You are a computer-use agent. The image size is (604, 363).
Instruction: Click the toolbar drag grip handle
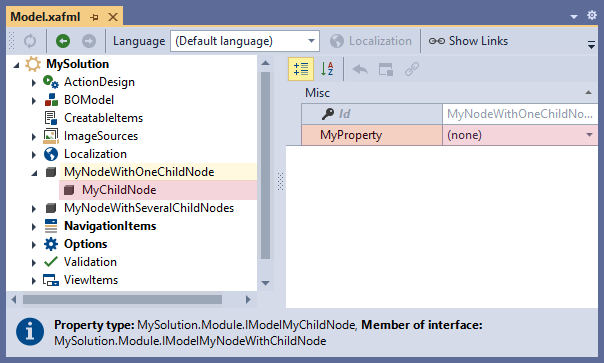tap(11, 41)
